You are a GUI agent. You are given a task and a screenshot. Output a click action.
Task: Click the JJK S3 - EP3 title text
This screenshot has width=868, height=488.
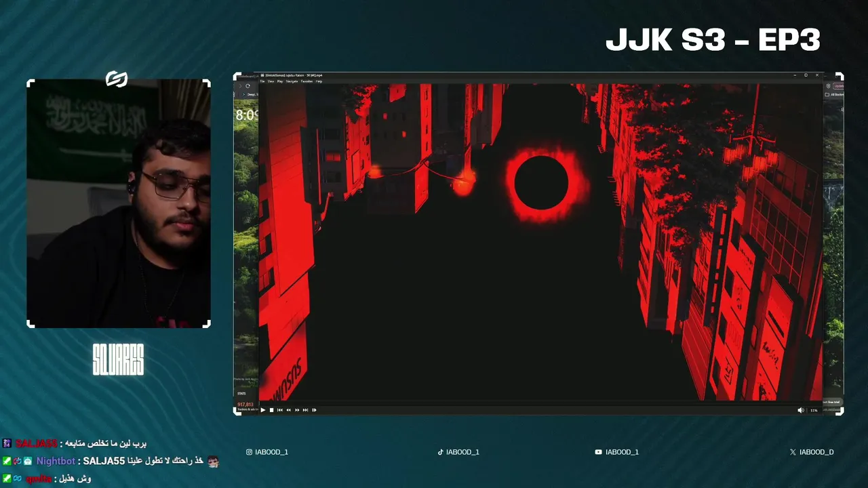click(x=713, y=41)
